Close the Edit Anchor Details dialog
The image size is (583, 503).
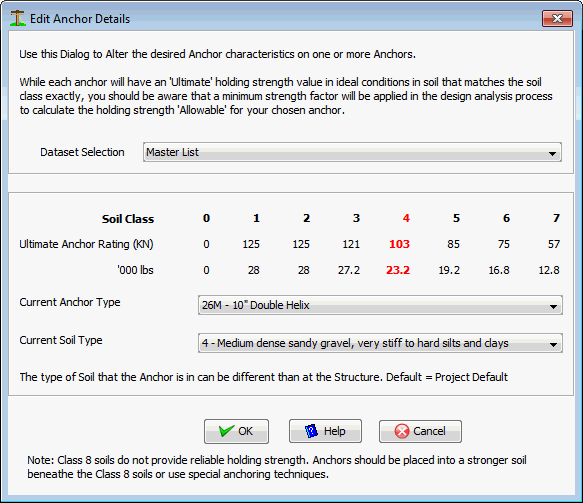pos(557,19)
